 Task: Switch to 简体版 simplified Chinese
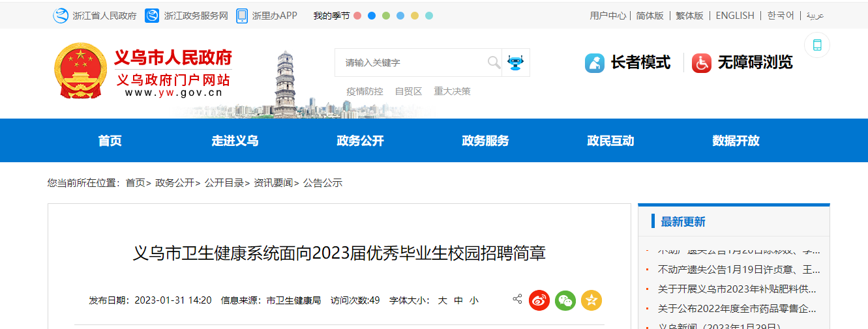(x=650, y=16)
